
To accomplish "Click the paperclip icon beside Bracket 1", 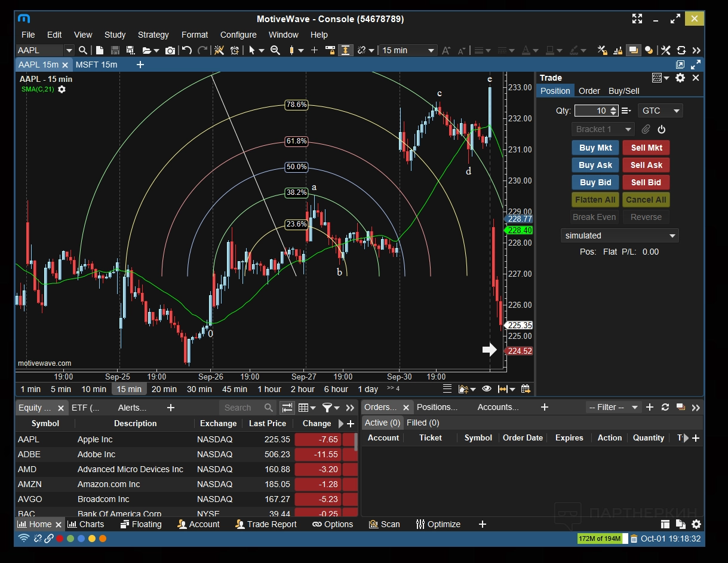I will [646, 129].
